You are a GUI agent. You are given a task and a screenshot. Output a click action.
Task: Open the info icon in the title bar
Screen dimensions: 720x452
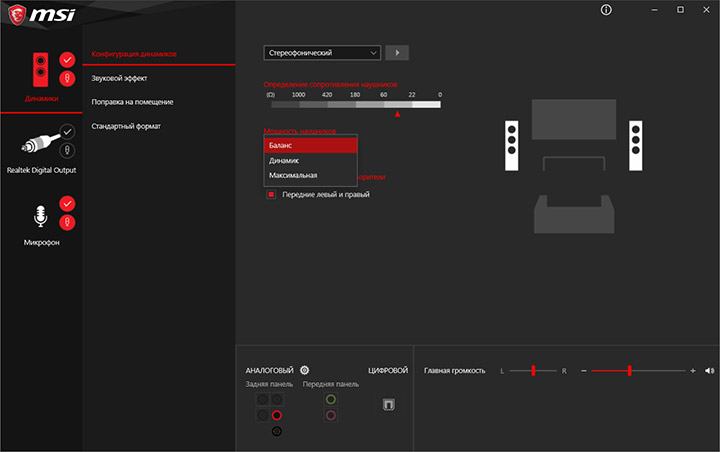click(606, 10)
